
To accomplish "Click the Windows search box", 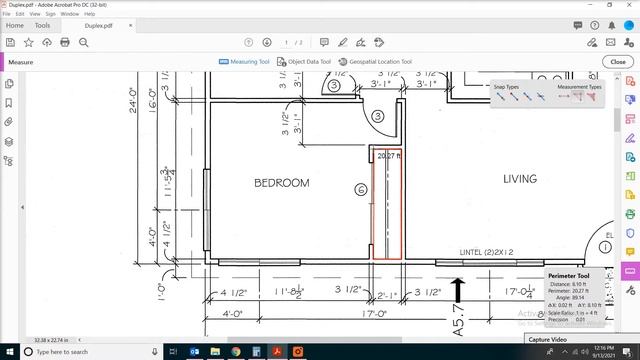I will [91, 352].
